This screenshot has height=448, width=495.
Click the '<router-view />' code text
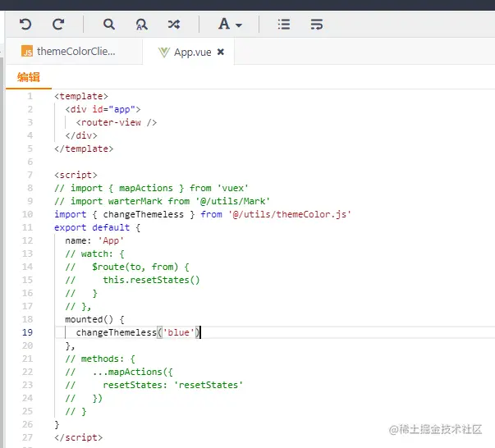click(117, 122)
